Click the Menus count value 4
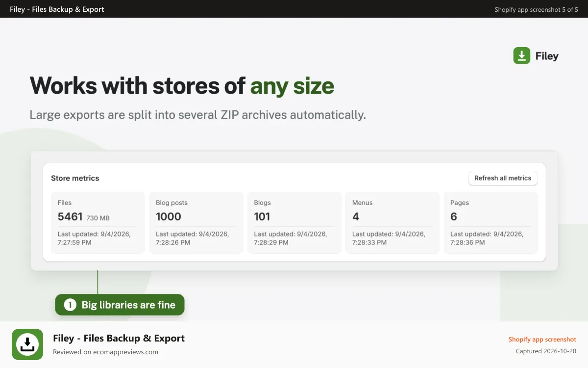588x368 pixels. (x=356, y=216)
